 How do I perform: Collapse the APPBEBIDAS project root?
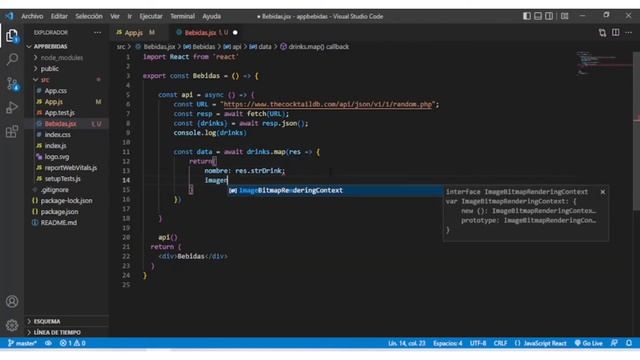67,47
